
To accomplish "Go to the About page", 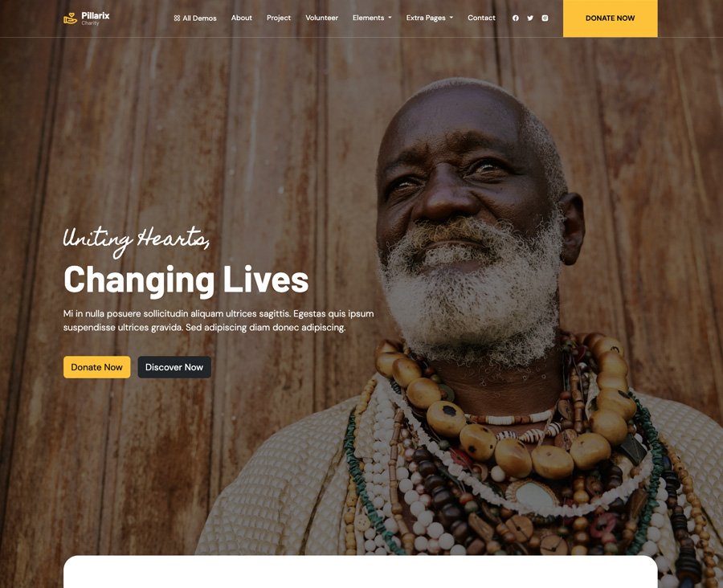I will (242, 18).
